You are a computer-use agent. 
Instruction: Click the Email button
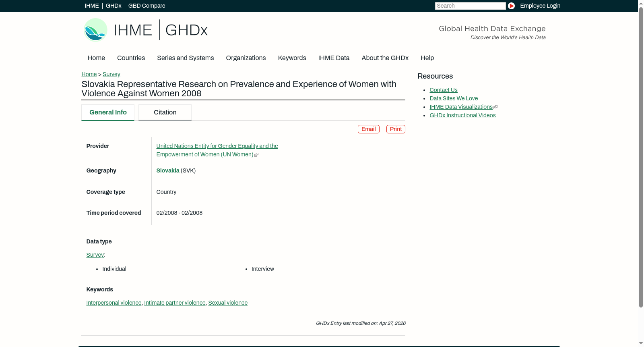point(368,129)
